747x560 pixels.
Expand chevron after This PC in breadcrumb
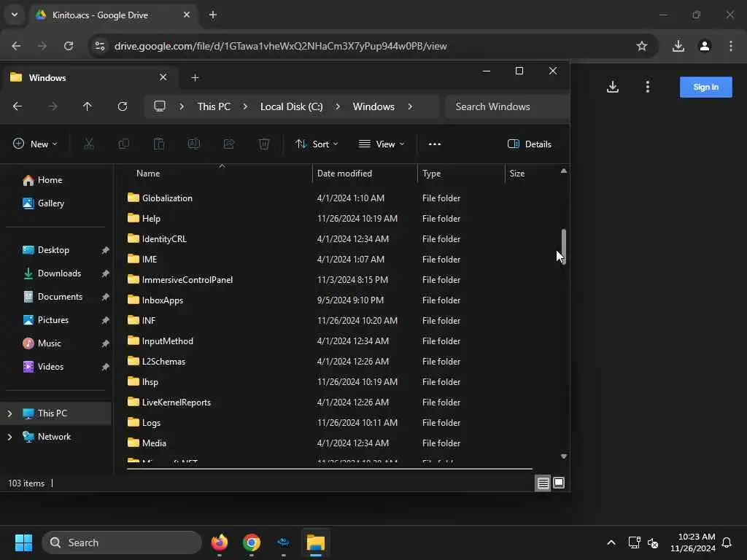(245, 106)
